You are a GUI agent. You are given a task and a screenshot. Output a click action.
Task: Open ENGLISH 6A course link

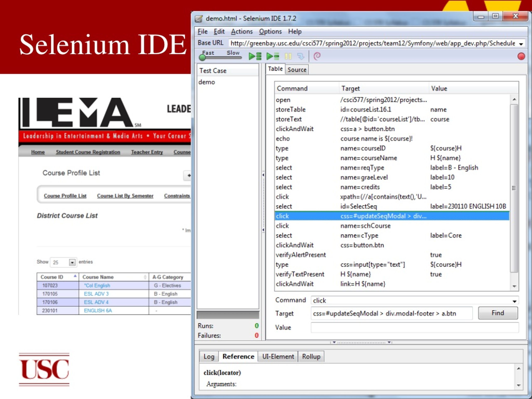point(98,310)
